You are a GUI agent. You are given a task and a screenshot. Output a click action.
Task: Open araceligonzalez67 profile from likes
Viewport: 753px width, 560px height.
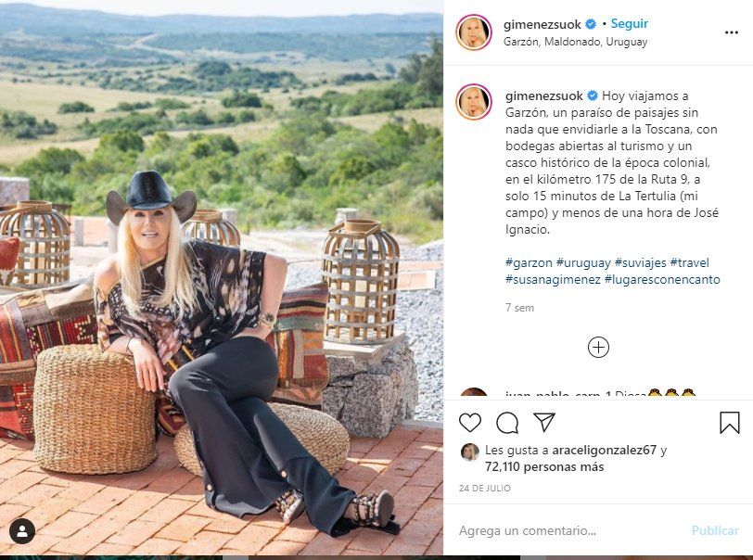(604, 450)
